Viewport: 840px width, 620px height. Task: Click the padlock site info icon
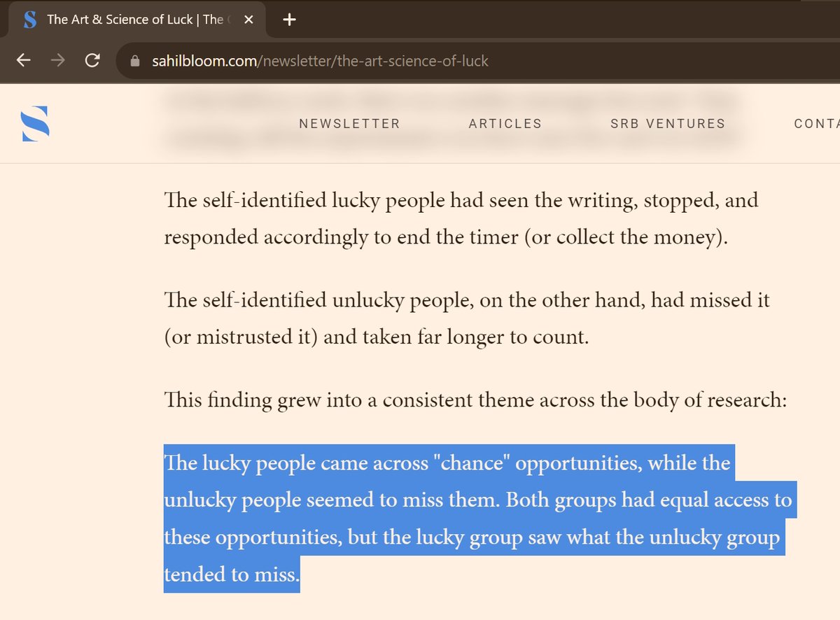point(136,61)
